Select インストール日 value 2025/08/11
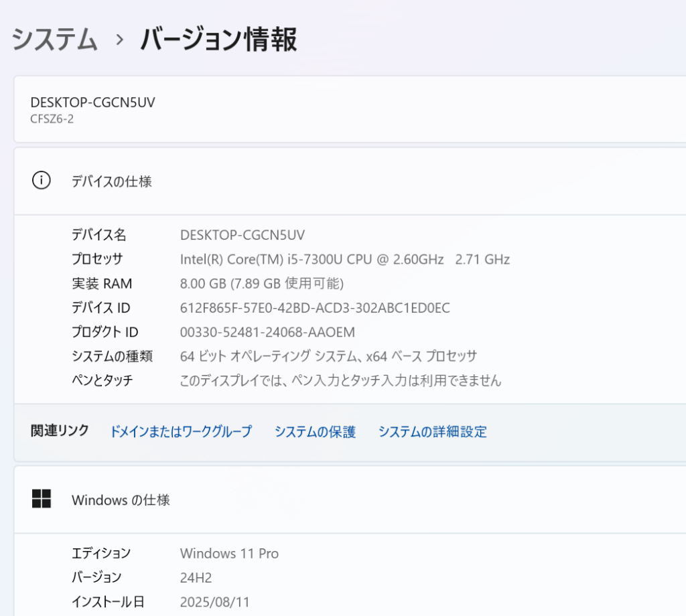 [215, 602]
